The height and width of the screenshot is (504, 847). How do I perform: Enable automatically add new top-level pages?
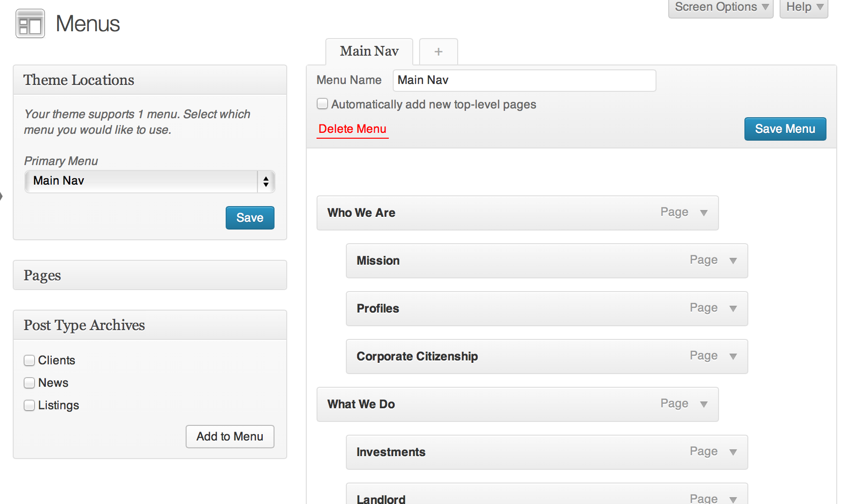pyautogui.click(x=322, y=104)
